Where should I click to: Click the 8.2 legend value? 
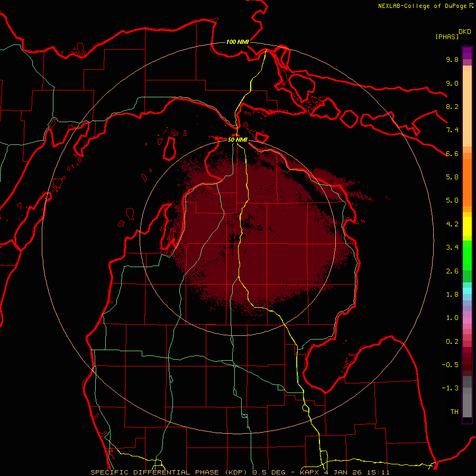pyautogui.click(x=452, y=106)
